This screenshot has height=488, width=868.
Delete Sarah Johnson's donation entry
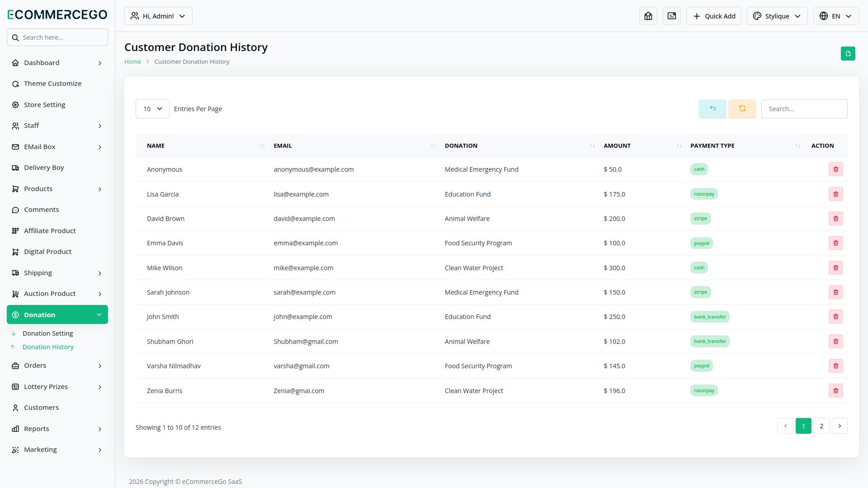point(836,292)
